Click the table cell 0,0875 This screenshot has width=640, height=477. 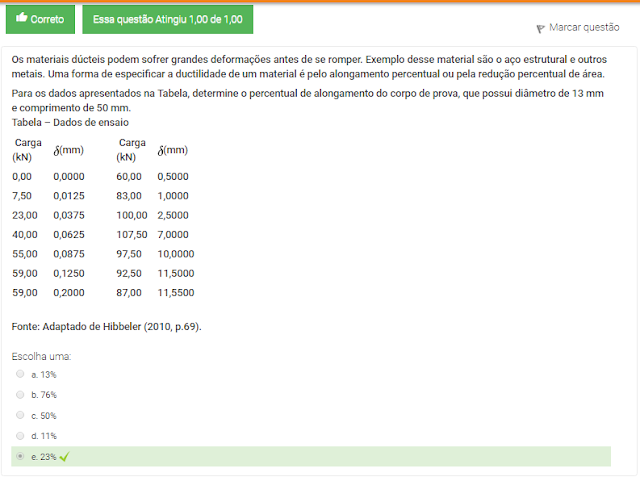point(69,254)
